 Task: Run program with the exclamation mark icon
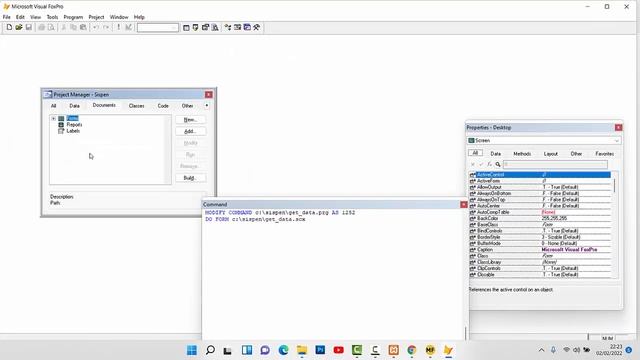[118, 27]
